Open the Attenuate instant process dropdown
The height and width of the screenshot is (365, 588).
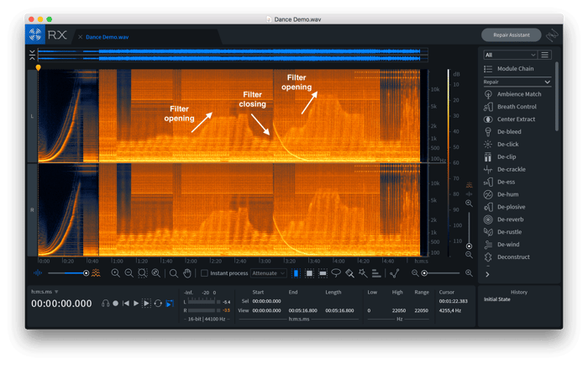coord(269,273)
